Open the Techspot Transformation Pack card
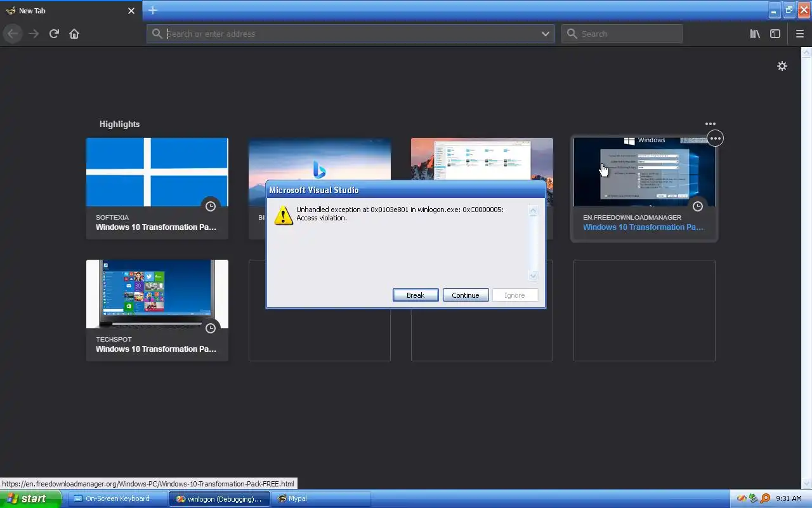Image resolution: width=812 pixels, height=508 pixels. click(157, 311)
